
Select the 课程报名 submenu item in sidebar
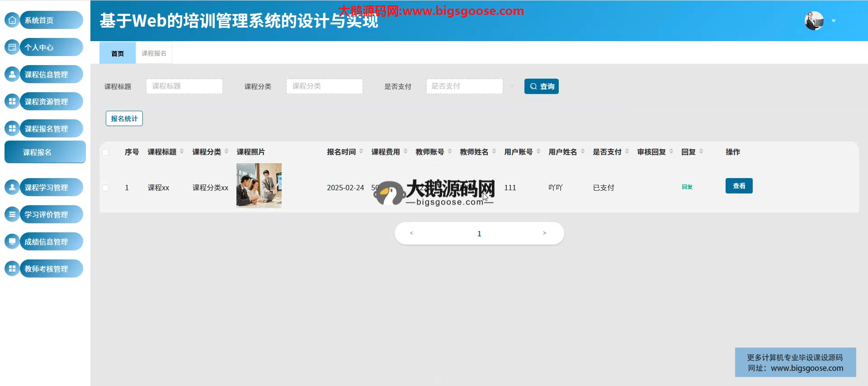coord(45,152)
